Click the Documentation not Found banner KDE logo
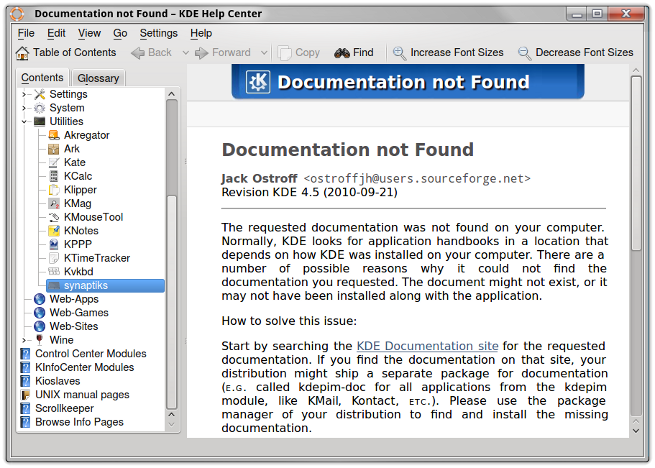The image size is (655, 468). [x=258, y=82]
